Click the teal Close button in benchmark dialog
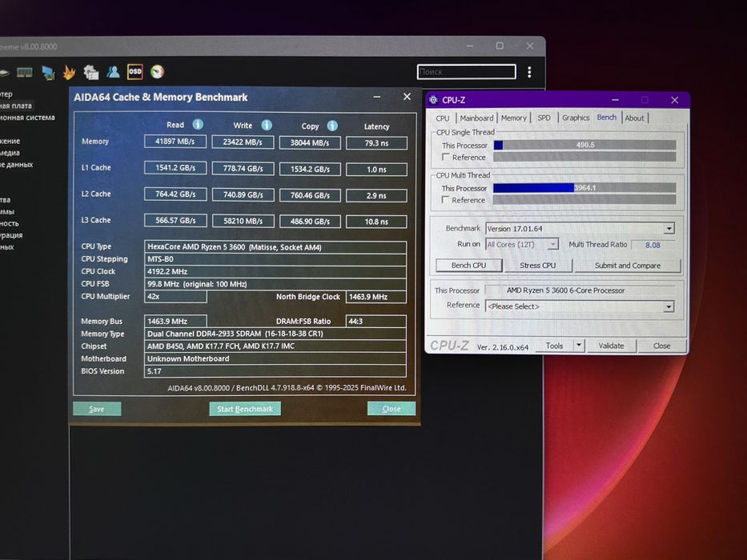Viewport: 747px width, 560px height. [392, 409]
